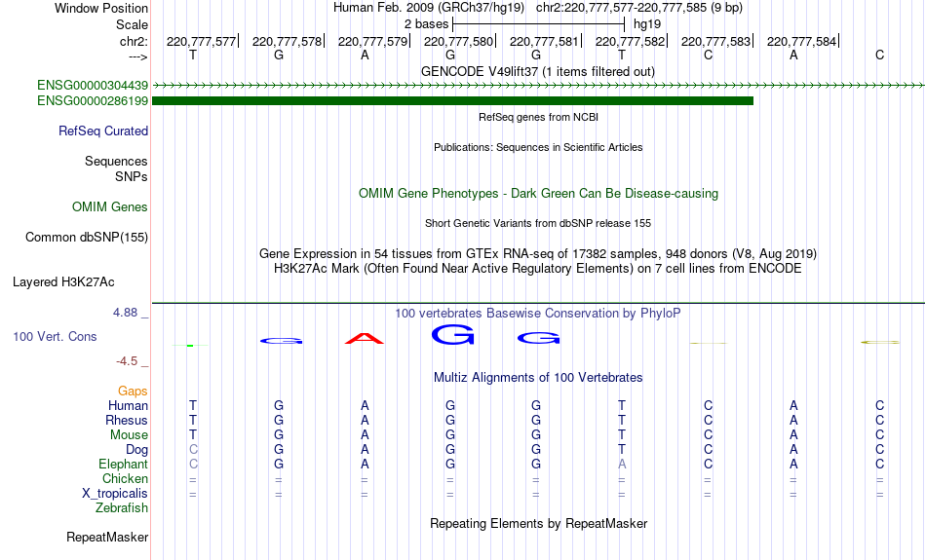Click the H3K27Ac Mark ENCODE track title

click(538, 269)
